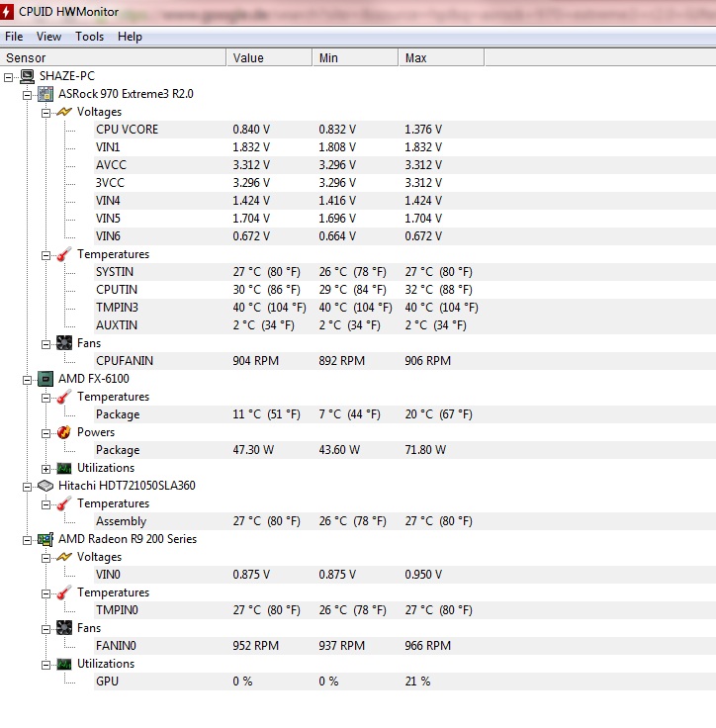716x728 pixels.
Task: Click the Sensor column header
Action: pos(113,57)
